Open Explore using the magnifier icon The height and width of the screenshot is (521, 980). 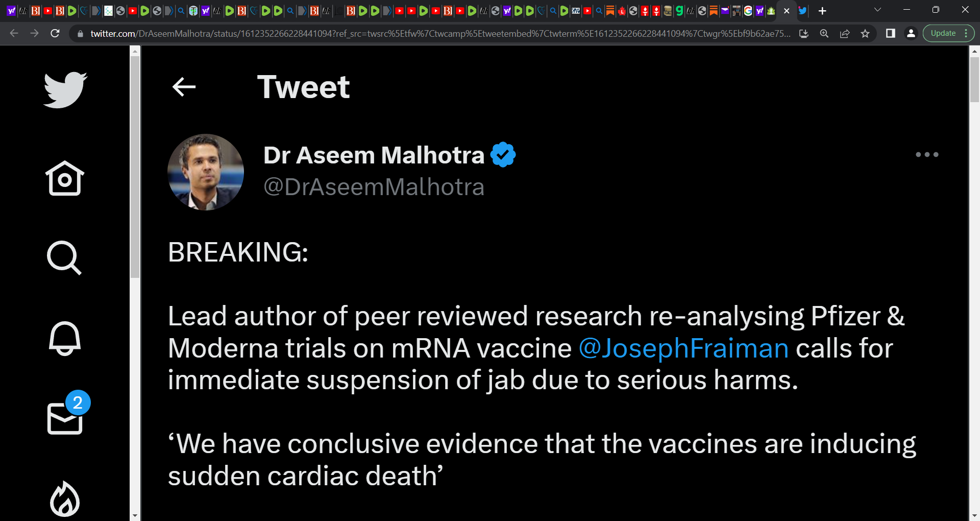point(64,258)
